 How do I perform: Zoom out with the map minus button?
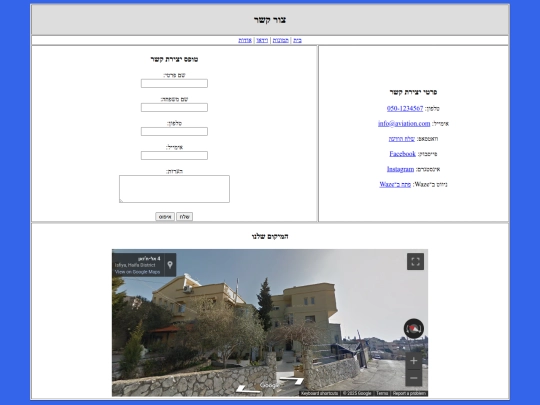click(x=414, y=378)
